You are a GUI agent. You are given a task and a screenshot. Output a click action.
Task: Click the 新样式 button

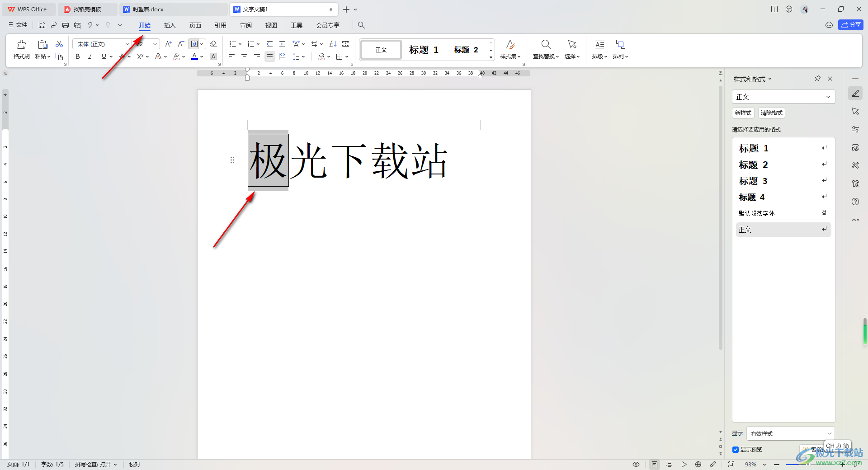point(743,113)
